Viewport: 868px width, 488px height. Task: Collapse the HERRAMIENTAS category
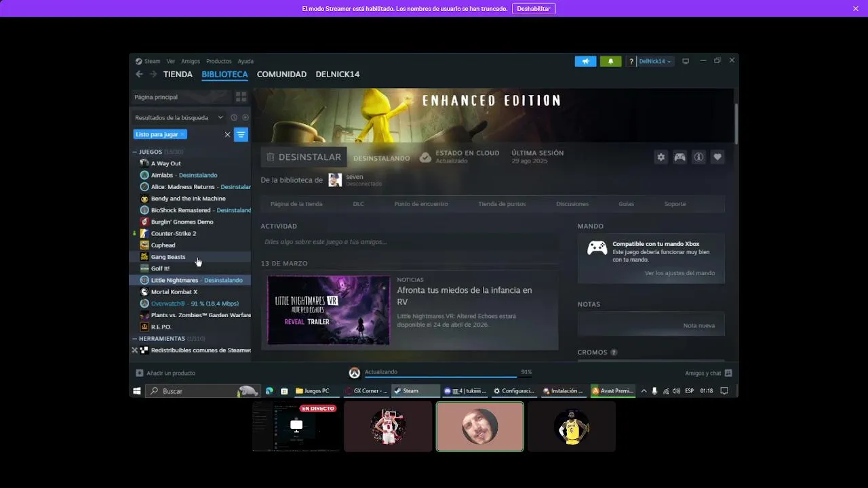(x=134, y=338)
